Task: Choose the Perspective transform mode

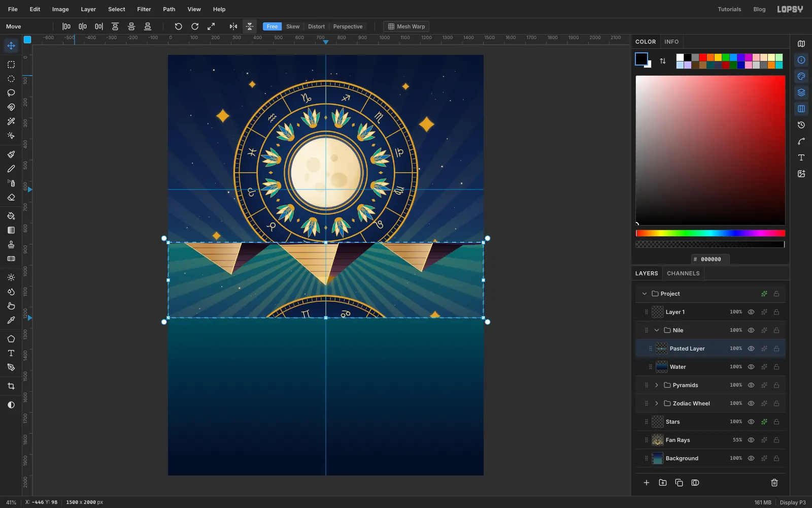Action: point(348,26)
